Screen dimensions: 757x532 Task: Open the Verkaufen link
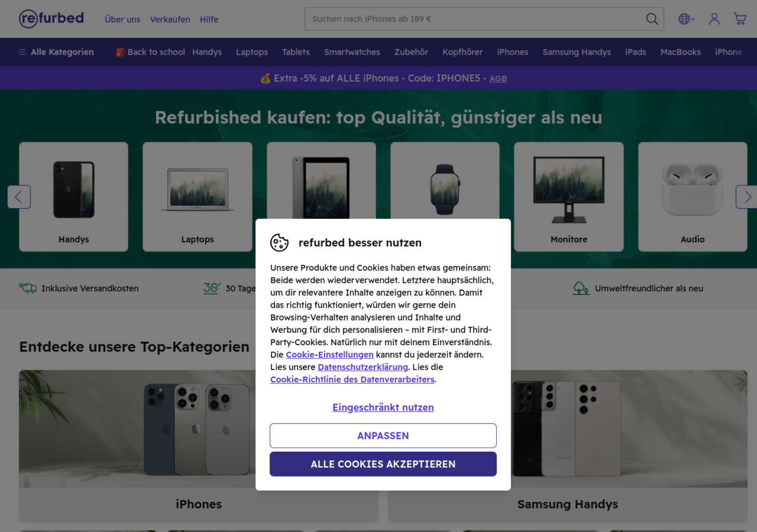point(170,19)
